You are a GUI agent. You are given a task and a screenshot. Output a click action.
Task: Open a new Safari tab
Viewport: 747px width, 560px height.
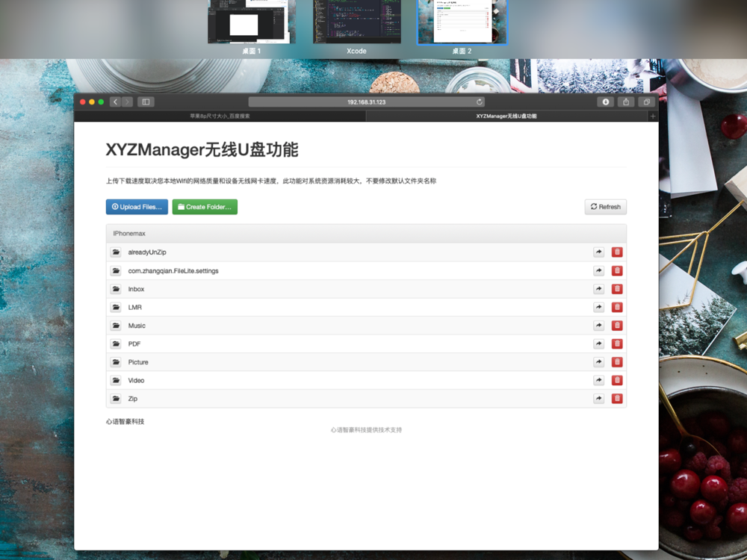[653, 116]
